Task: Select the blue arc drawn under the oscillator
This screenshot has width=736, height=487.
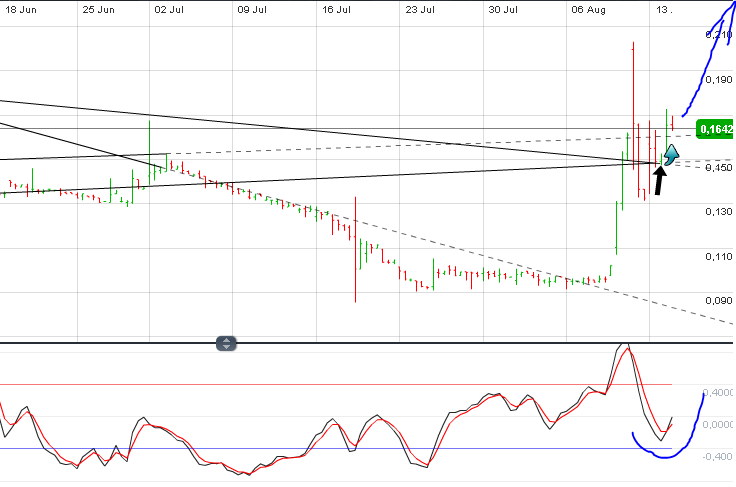Action: coord(661,455)
